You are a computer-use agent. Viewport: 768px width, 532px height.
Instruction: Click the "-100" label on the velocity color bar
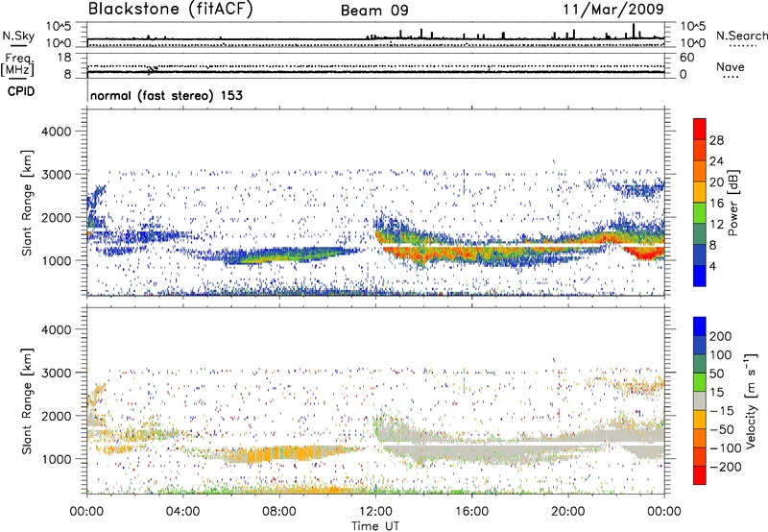(x=726, y=448)
